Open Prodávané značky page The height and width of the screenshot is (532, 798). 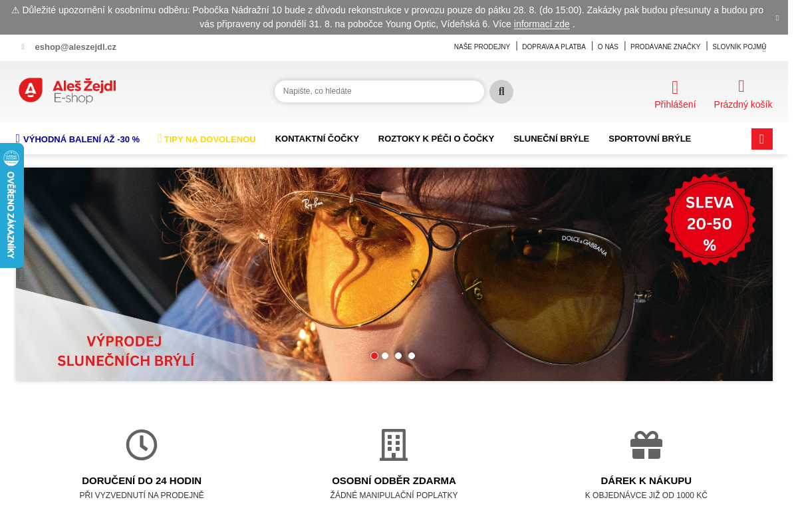tap(666, 47)
